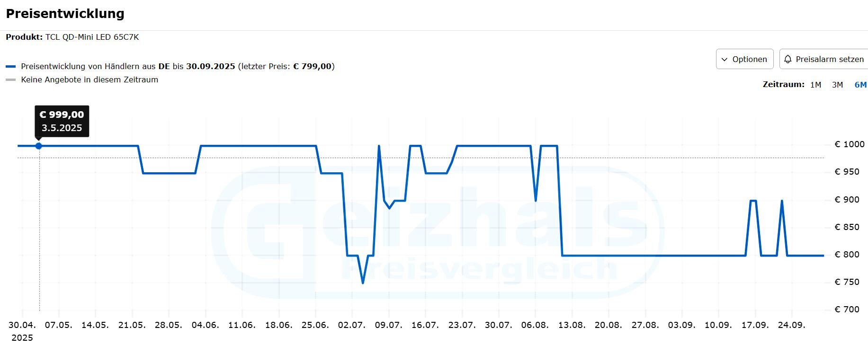The image size is (868, 345).
Task: Switch Zeitraum to 3M
Action: point(837,85)
